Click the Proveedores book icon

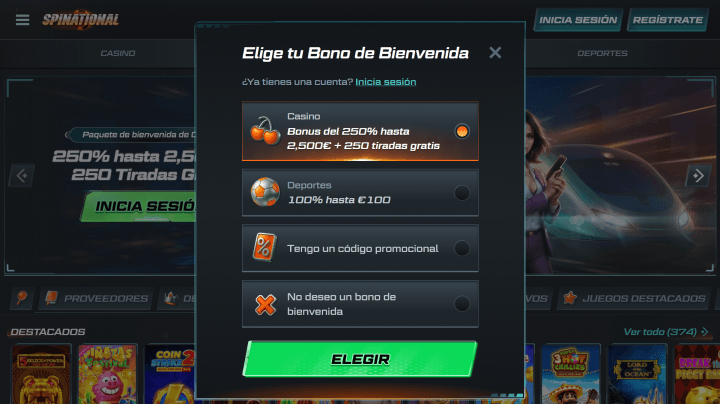pos(51,298)
